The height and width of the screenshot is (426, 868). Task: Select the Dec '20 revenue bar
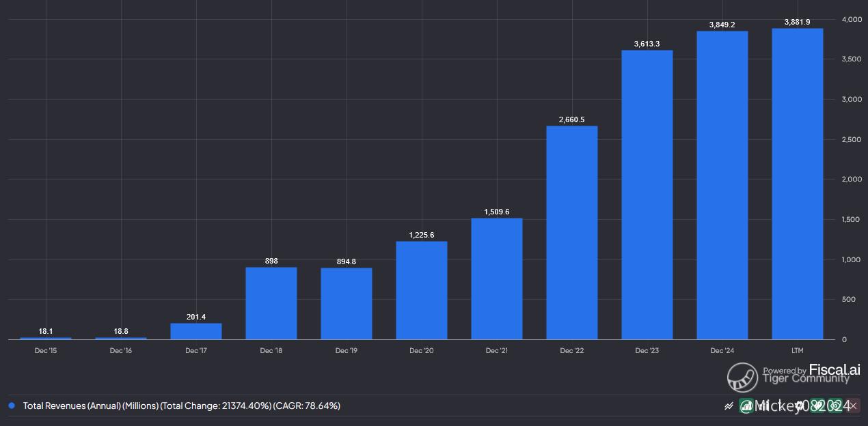click(x=422, y=290)
